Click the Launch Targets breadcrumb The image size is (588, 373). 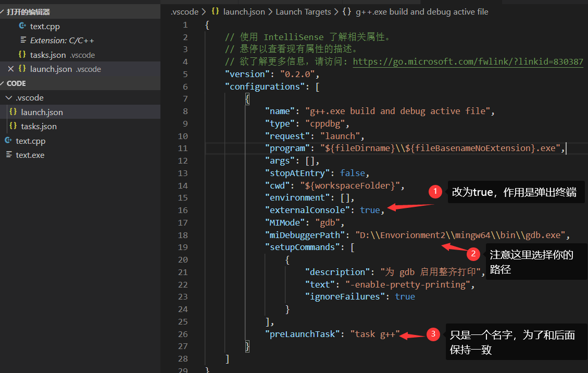pos(304,12)
